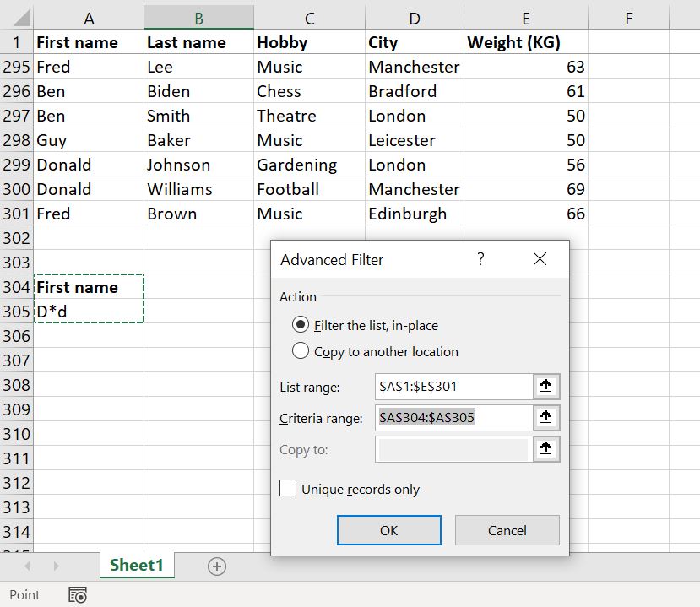Viewport: 700px width, 607px height.
Task: Click the next sheet navigation arrow
Action: tap(57, 566)
